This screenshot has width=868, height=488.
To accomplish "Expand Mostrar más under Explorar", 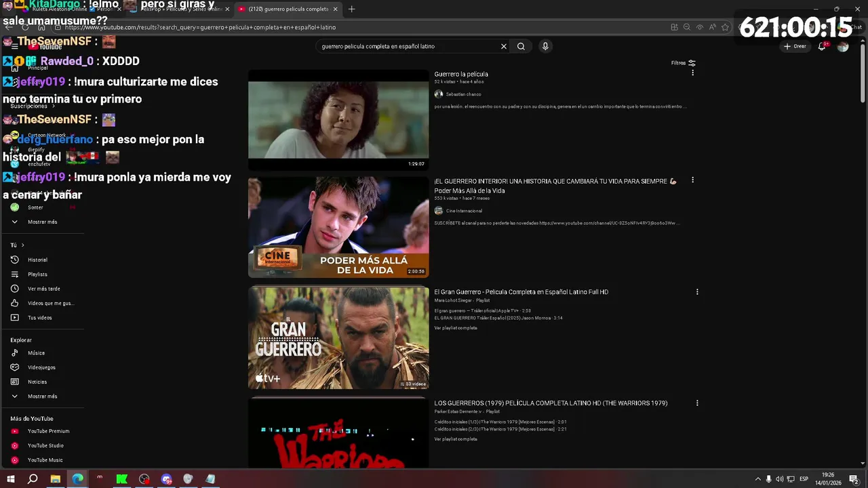I will (42, 396).
